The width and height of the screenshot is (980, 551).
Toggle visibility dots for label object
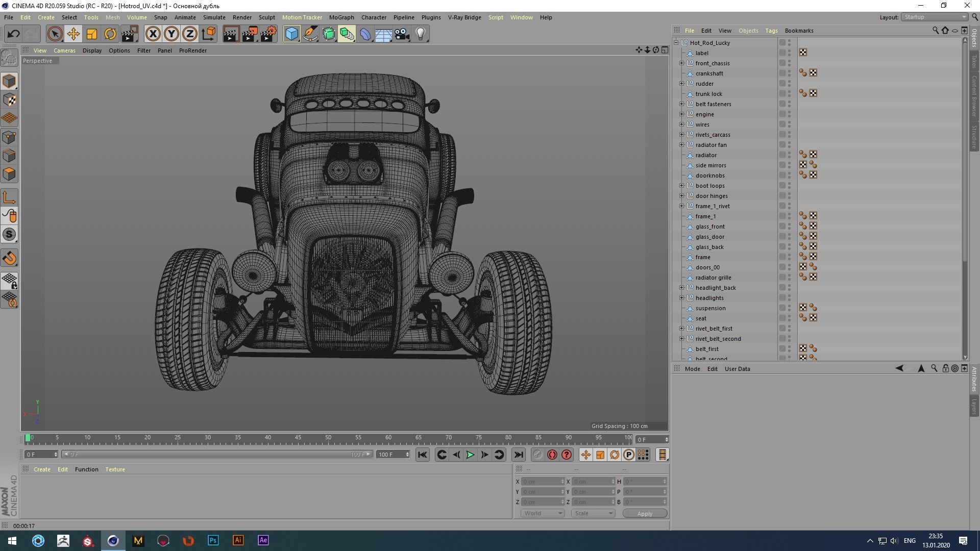[x=789, y=53]
